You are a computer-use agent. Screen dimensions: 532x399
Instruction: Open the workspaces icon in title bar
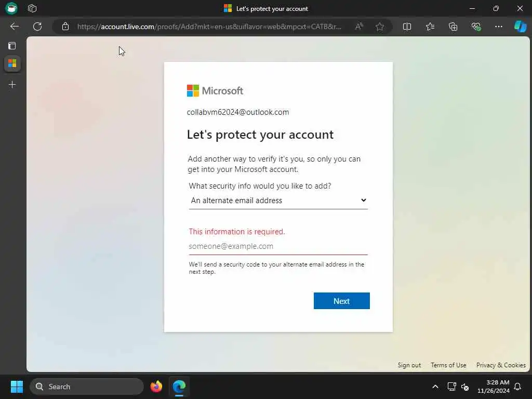[x=32, y=8]
